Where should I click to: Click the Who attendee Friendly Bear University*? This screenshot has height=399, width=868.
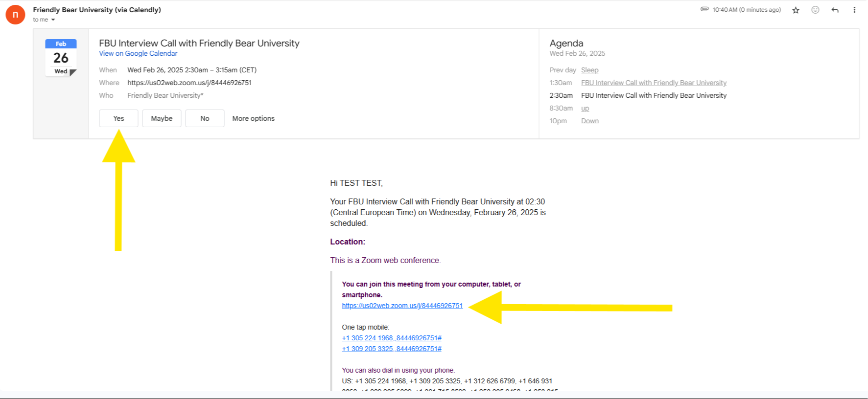[x=165, y=95]
